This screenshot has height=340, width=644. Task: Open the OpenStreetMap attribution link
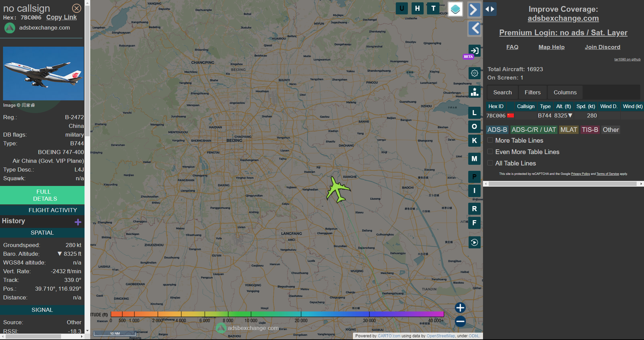coord(441,336)
